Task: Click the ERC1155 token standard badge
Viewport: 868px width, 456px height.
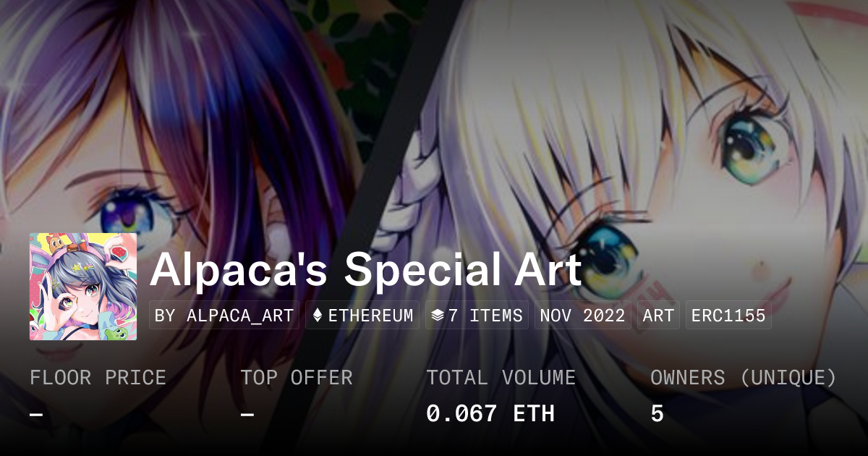Action: (728, 316)
